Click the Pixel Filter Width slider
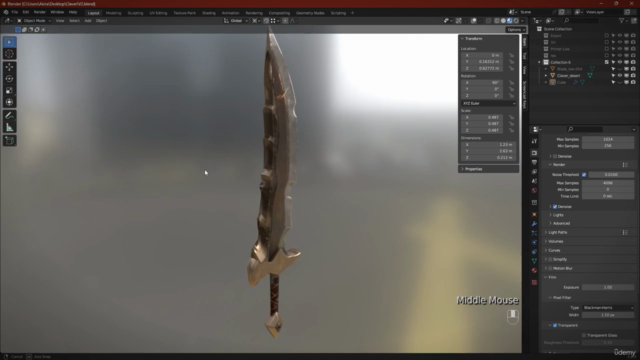640x360 pixels. point(608,315)
